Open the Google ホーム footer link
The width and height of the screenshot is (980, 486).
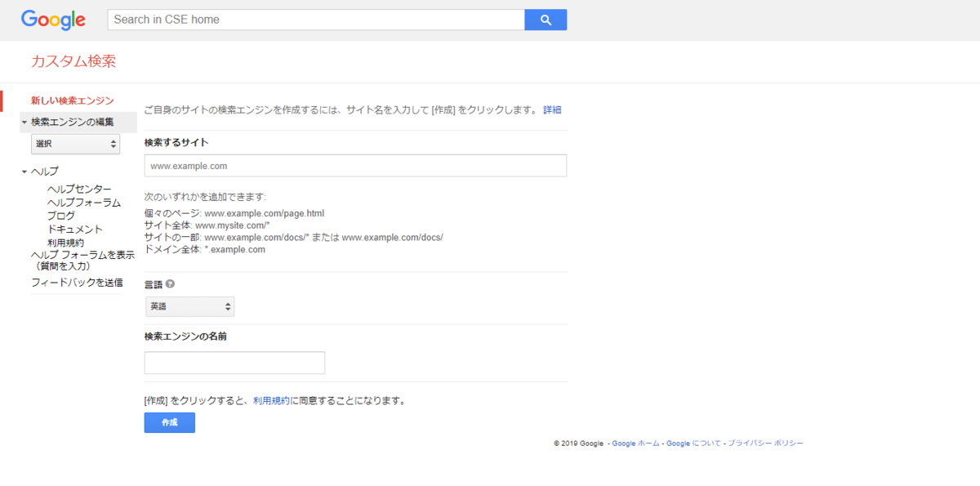(635, 444)
